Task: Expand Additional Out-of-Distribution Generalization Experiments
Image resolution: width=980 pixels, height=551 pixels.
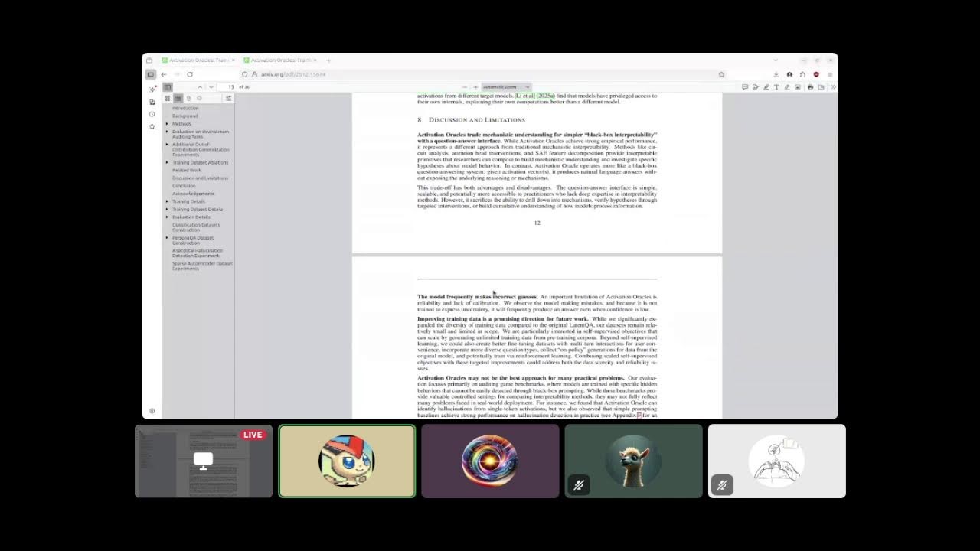Action: [167, 145]
